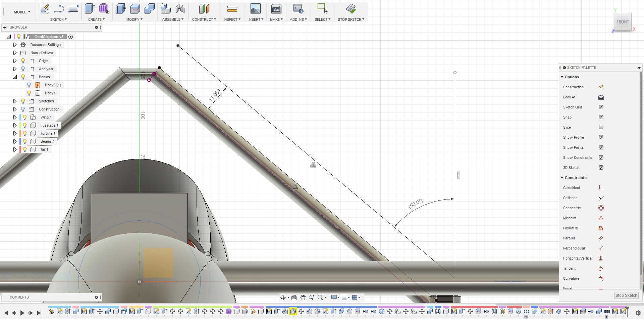Click the Extrude tool icon
The image size is (644, 319).
point(90,9)
